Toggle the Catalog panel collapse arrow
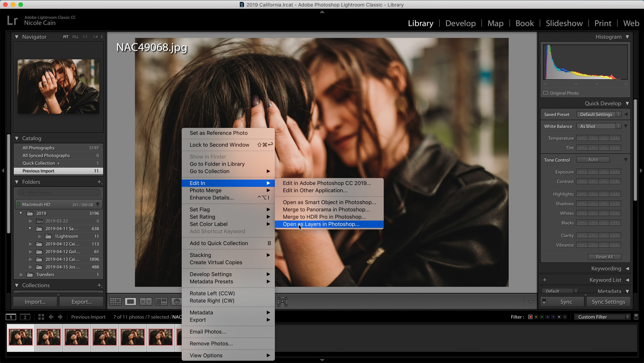Image resolution: width=644 pixels, height=363 pixels. (16, 138)
